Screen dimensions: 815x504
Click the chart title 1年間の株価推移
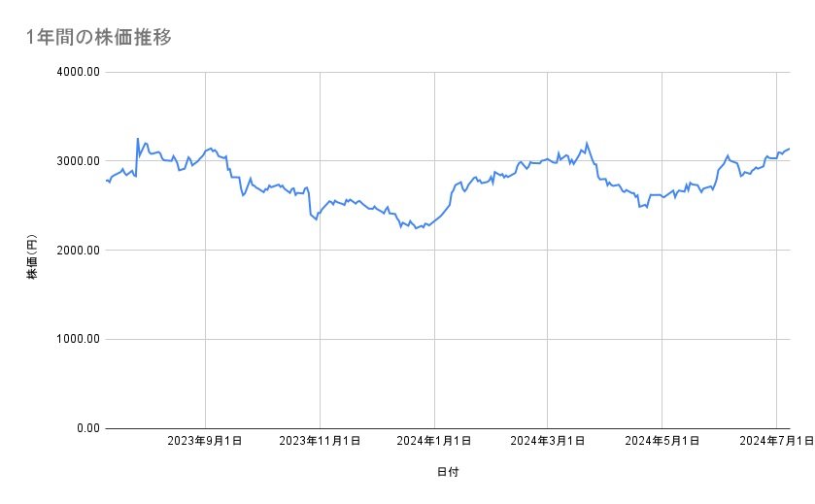100,38
